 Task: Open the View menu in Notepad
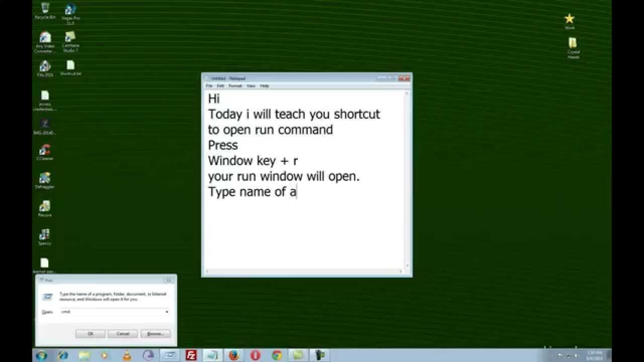251,86
